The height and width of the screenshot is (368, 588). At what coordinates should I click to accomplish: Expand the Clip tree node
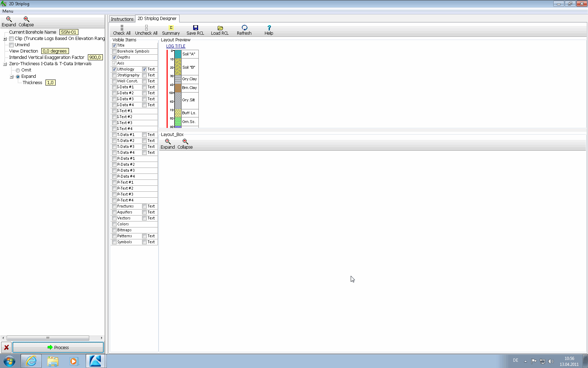[5, 39]
